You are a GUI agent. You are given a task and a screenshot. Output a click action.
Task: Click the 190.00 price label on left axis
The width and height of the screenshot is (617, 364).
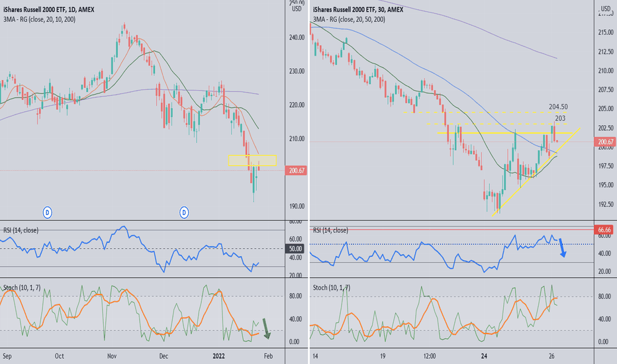[297, 206]
